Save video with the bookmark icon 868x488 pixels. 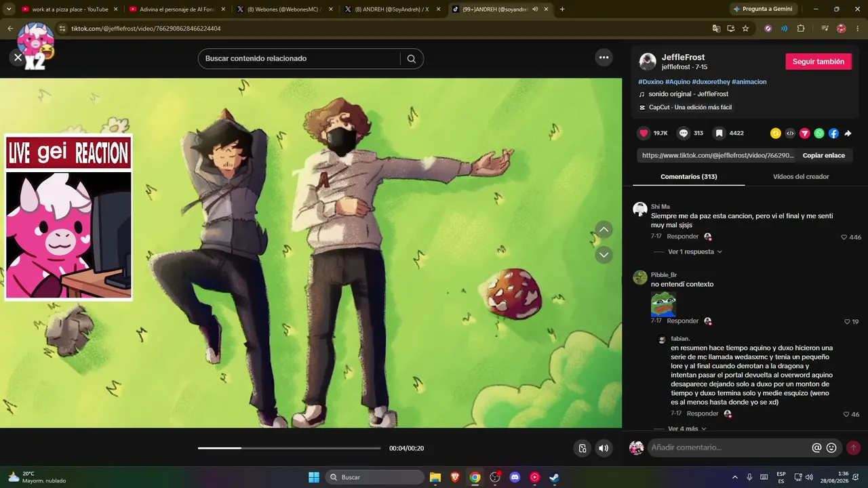click(719, 134)
